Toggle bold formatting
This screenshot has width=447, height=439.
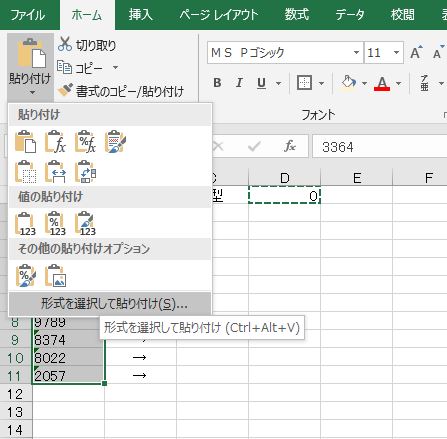217,83
